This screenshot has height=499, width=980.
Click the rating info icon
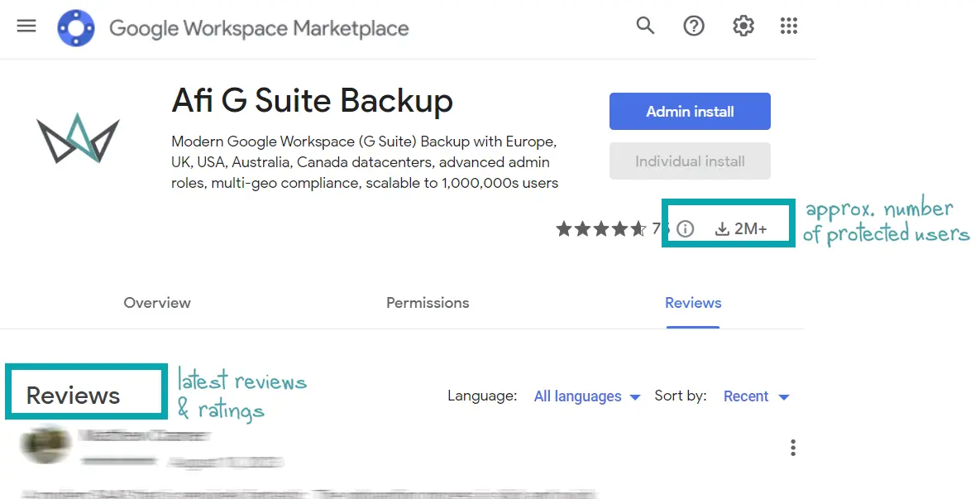[x=685, y=229]
